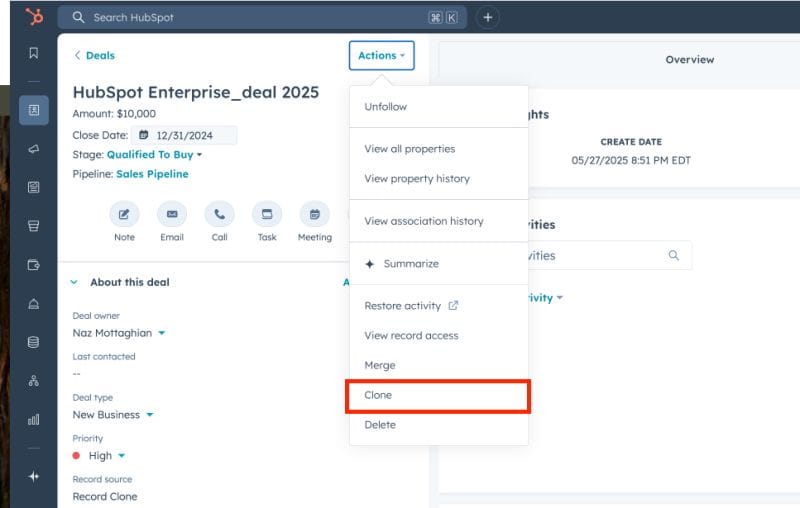This screenshot has width=800, height=508.
Task: Open the Service bell sidebar icon
Action: point(34,303)
